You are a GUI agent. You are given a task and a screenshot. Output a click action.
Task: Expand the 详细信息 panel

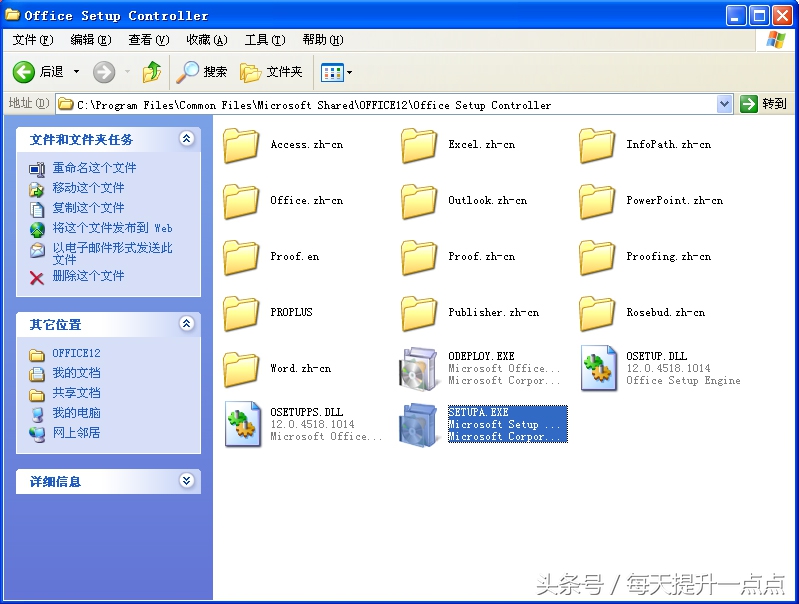tap(187, 481)
